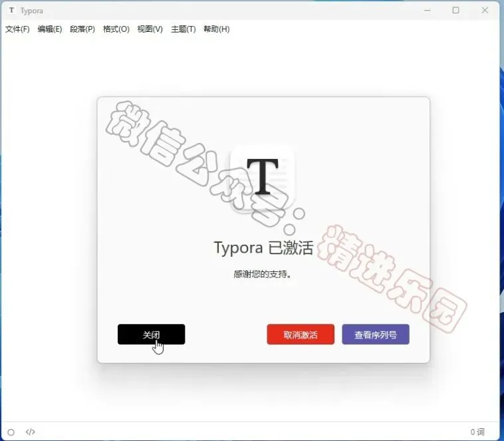
Task: Open the 文件(F) menu
Action: pos(17,29)
